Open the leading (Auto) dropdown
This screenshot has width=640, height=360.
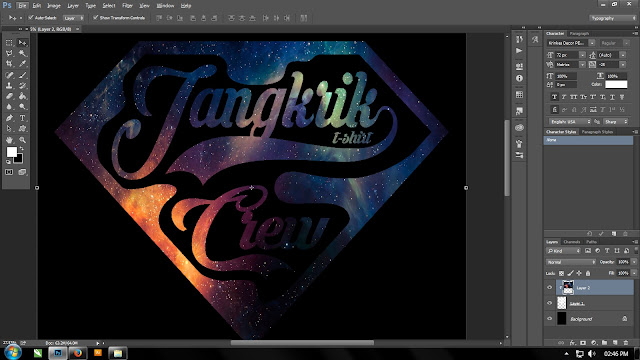[623, 55]
